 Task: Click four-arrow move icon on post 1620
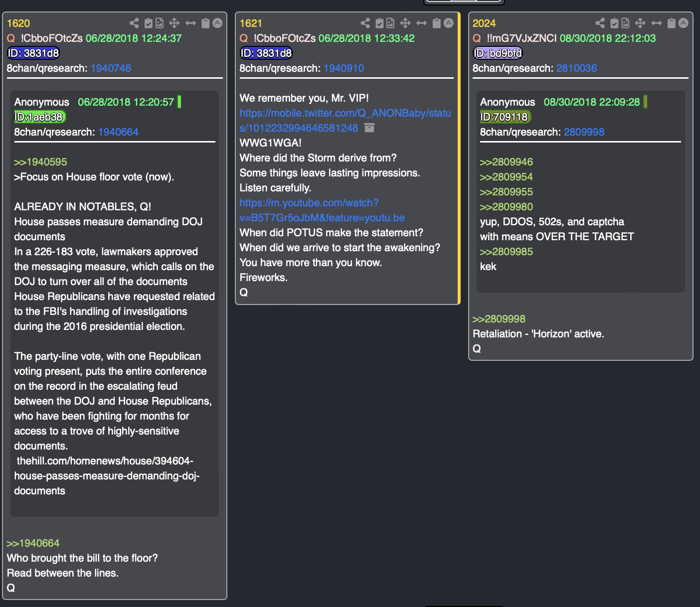coord(174,23)
